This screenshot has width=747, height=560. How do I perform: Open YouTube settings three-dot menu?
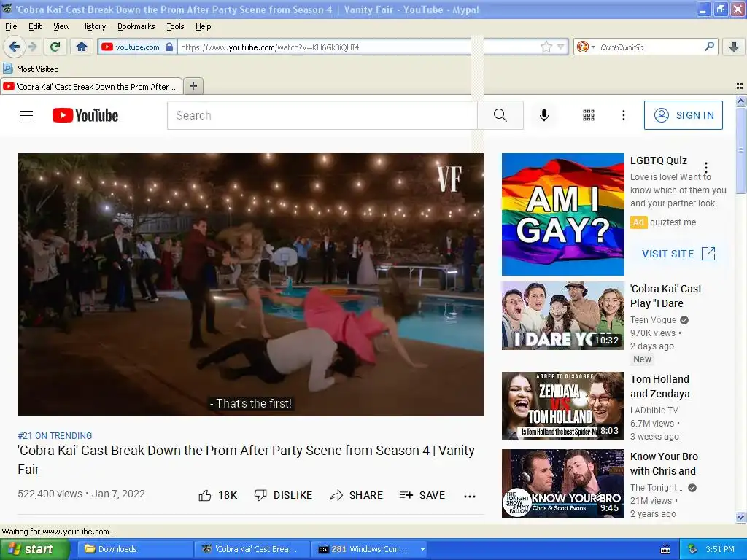coord(623,115)
